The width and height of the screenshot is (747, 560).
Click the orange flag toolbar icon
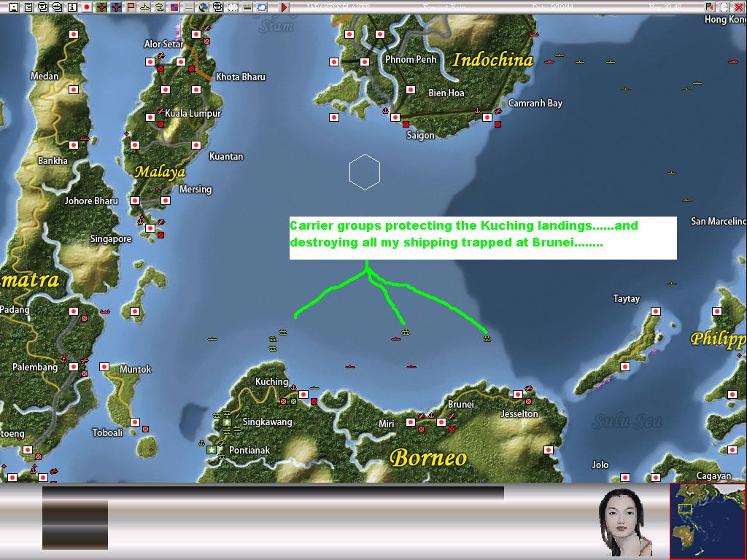131,7
